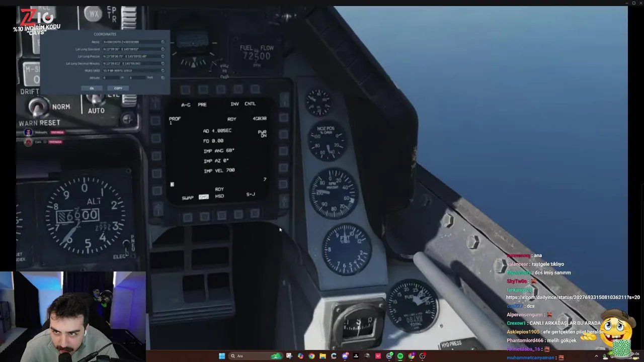The image size is (644, 362).
Task: Copy the Altitude row value
Action: (163, 77)
